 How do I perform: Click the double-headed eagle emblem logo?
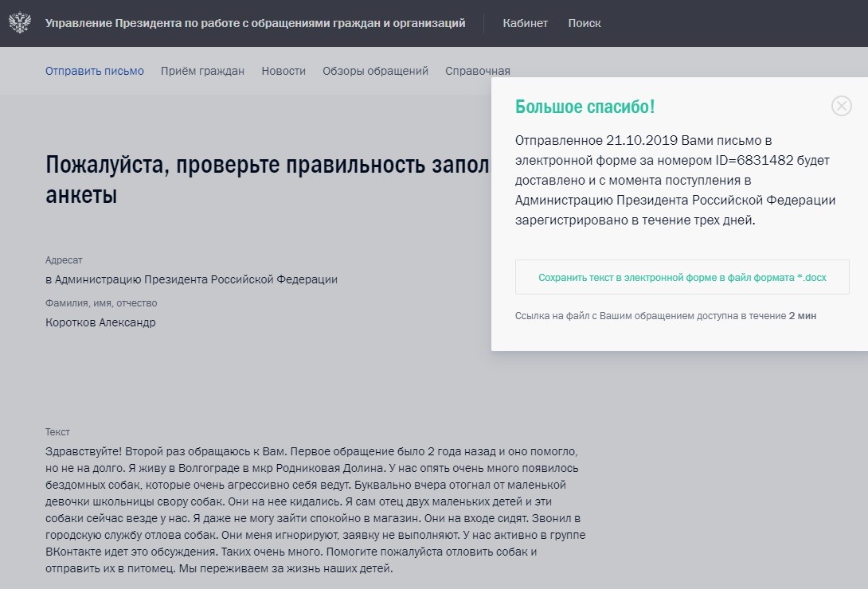click(x=20, y=22)
